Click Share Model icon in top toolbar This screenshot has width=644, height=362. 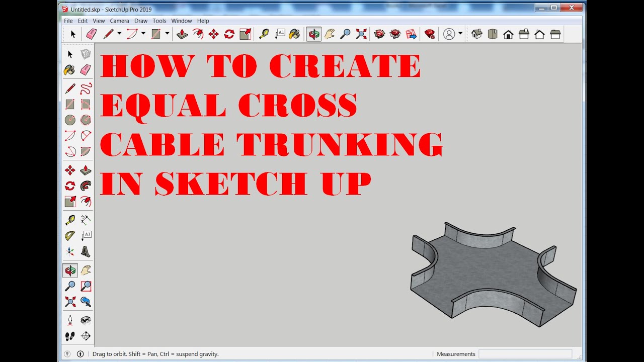(395, 34)
